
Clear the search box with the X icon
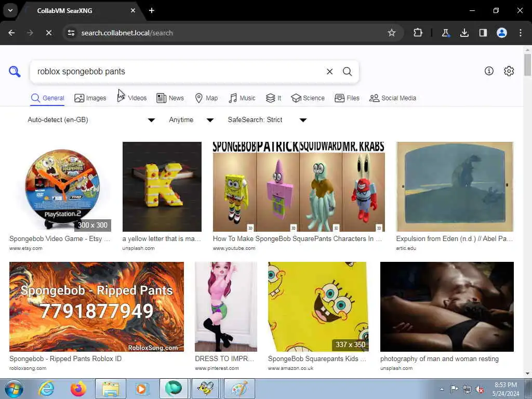[x=329, y=71]
